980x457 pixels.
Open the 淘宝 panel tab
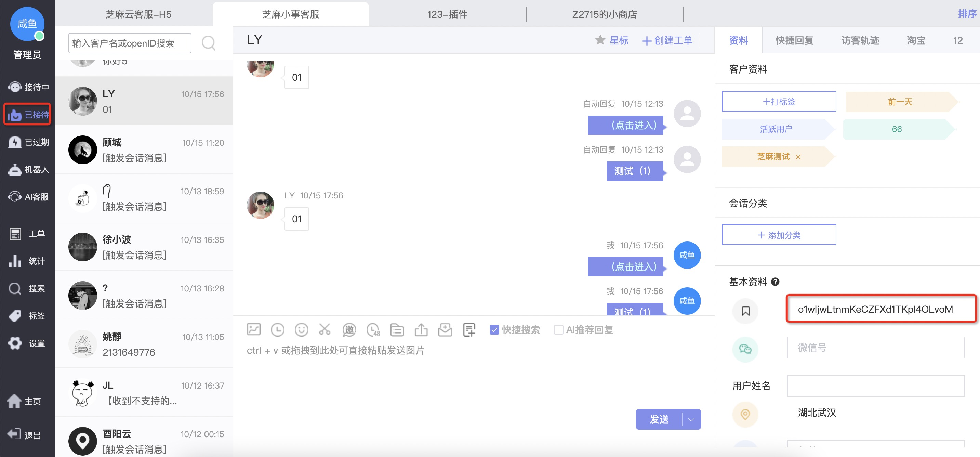(916, 40)
